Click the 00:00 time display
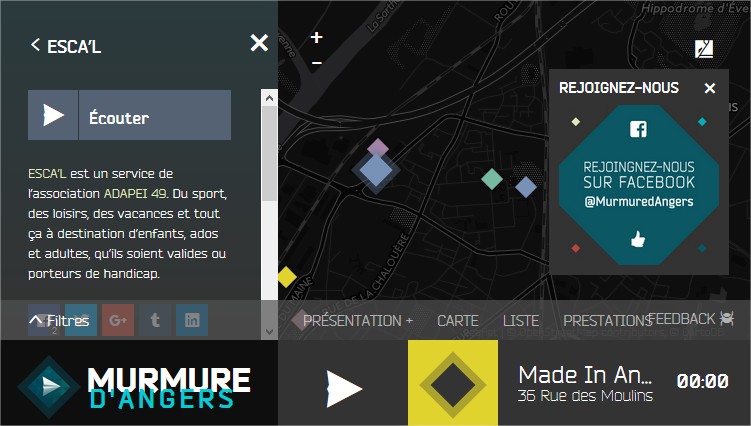751x426 pixels. tap(702, 381)
